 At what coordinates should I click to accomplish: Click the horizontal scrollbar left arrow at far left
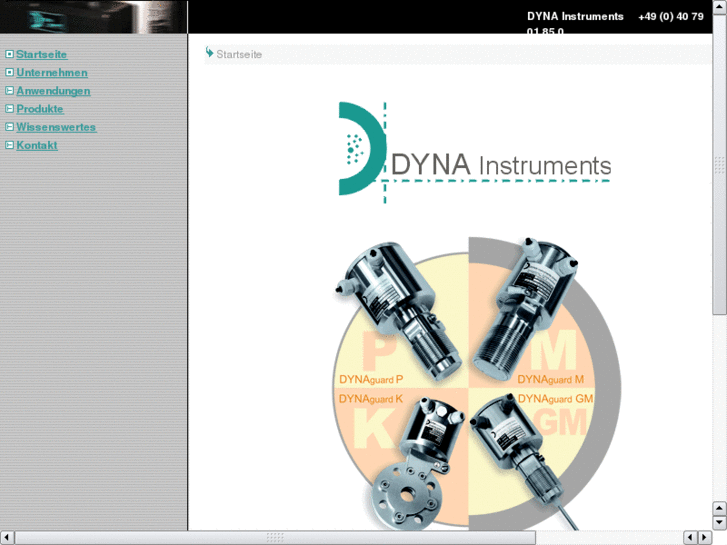(7, 538)
